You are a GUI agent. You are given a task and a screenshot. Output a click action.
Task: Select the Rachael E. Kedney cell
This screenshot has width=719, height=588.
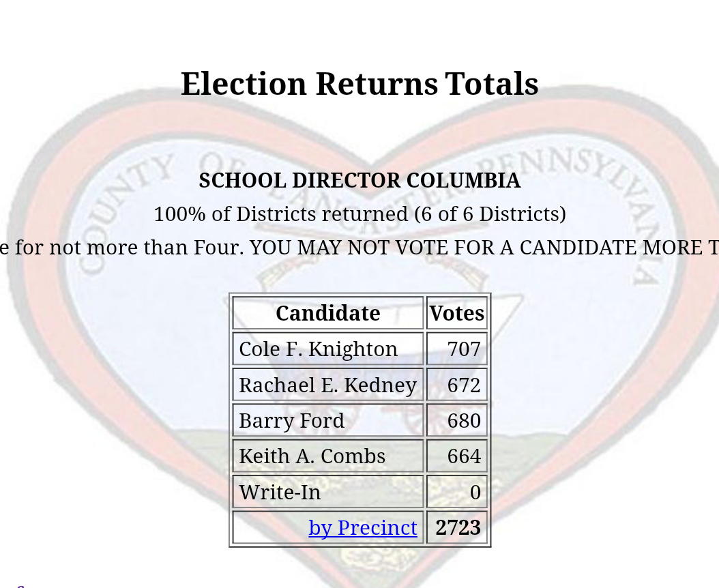click(x=327, y=385)
